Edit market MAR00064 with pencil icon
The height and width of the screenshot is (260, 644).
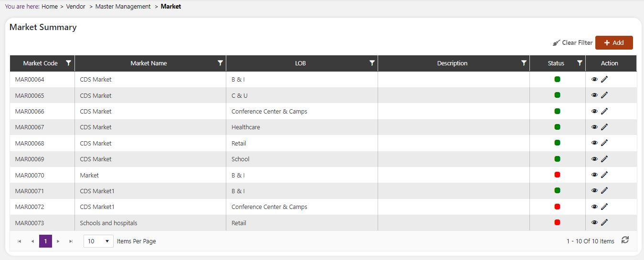click(604, 79)
